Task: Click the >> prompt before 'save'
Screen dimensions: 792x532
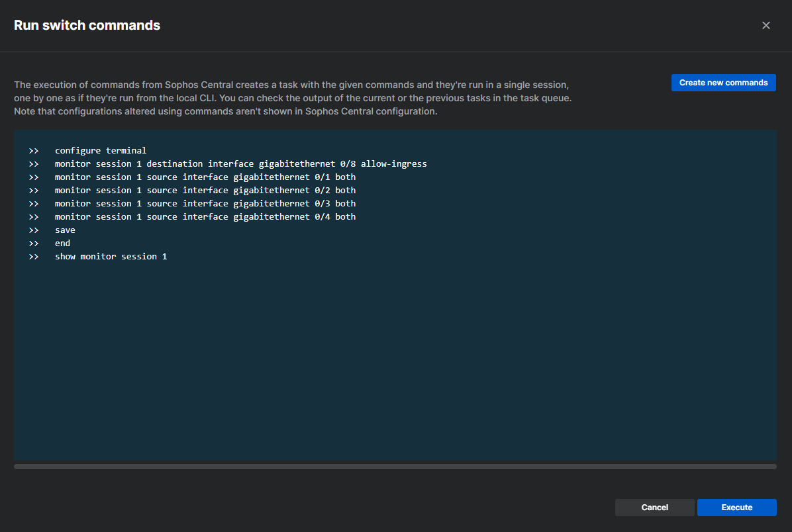Action: 34,230
